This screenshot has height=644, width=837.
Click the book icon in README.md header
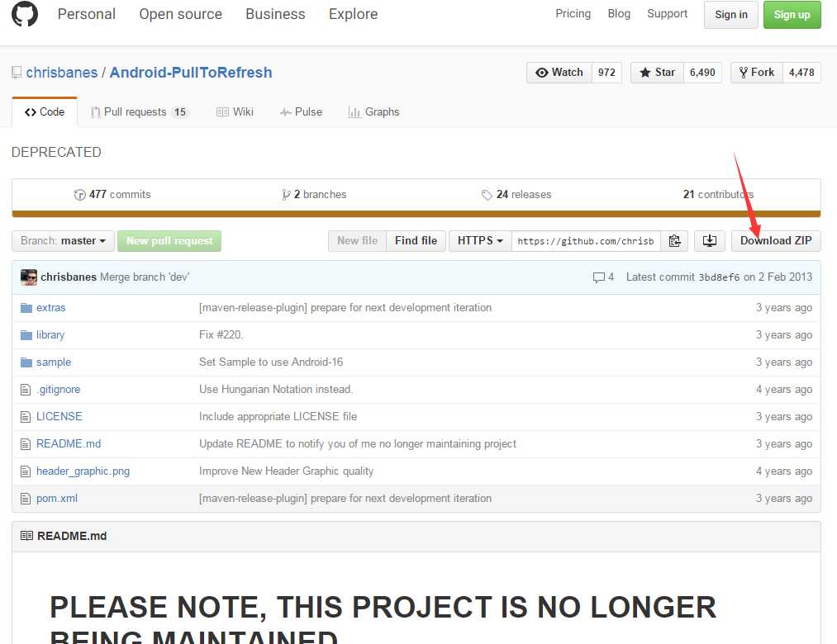26,536
